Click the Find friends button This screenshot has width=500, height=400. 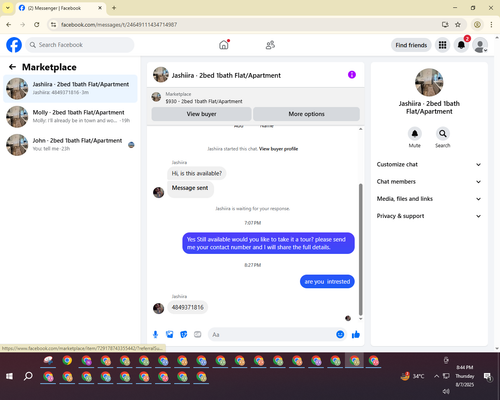(411, 45)
